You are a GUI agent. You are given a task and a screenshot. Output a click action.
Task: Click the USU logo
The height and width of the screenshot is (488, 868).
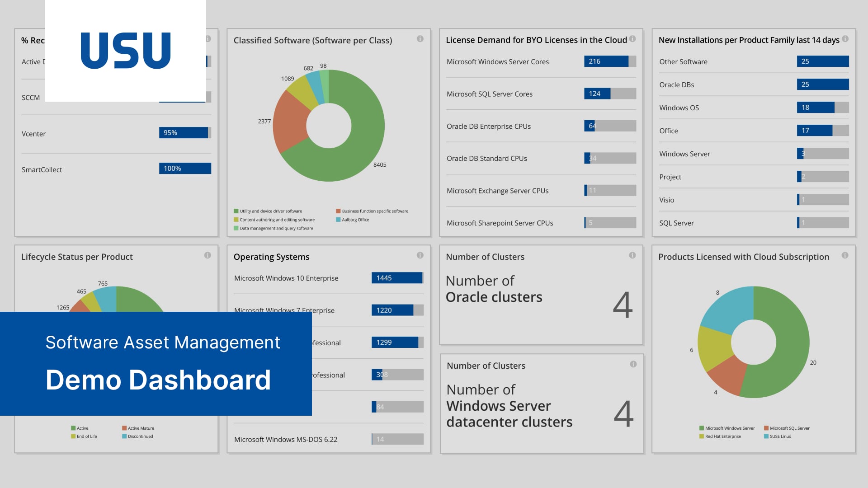point(125,50)
